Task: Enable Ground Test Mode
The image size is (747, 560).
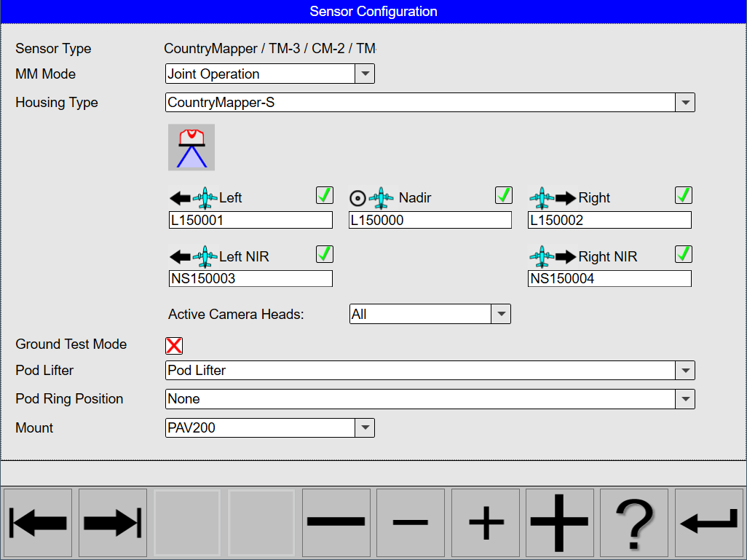Action: [x=174, y=346]
